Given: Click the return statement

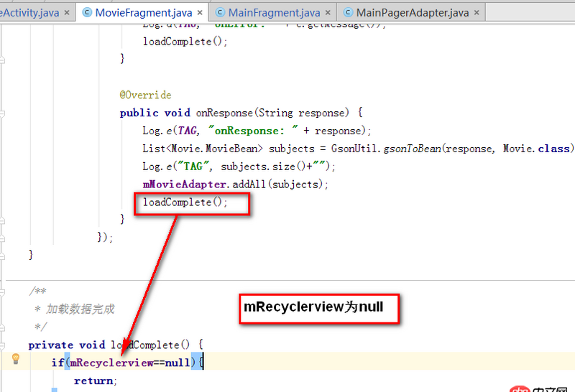Looking at the screenshot, I should (96, 381).
